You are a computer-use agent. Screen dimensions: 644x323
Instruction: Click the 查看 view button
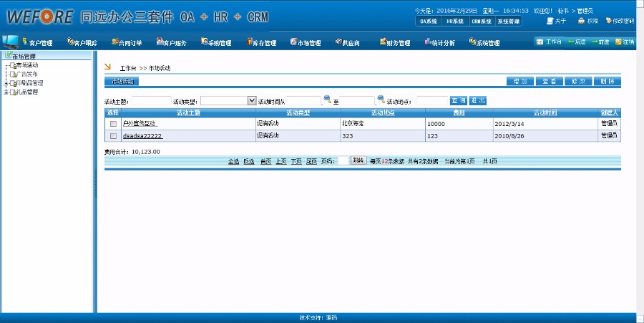(x=549, y=82)
